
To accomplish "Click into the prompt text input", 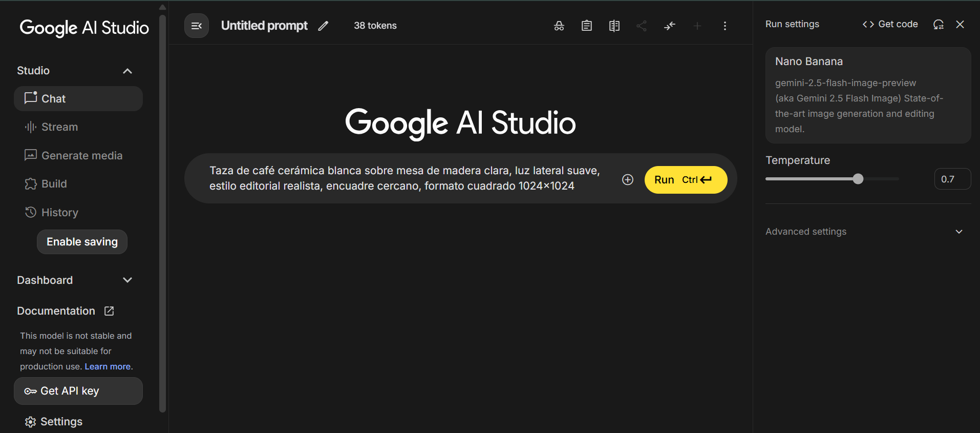I will [404, 178].
